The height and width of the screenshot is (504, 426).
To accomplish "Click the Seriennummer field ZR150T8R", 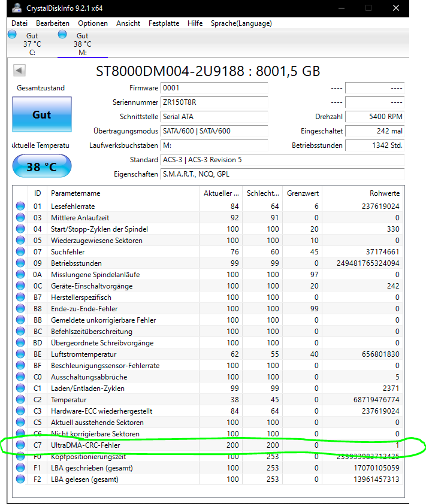I will coord(214,102).
